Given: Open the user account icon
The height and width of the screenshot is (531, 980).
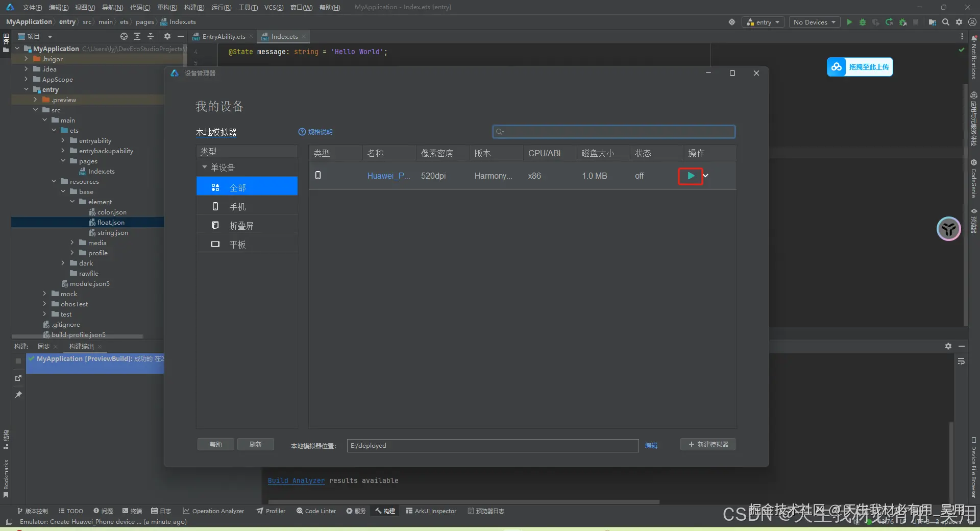Looking at the screenshot, I should click(x=972, y=22).
